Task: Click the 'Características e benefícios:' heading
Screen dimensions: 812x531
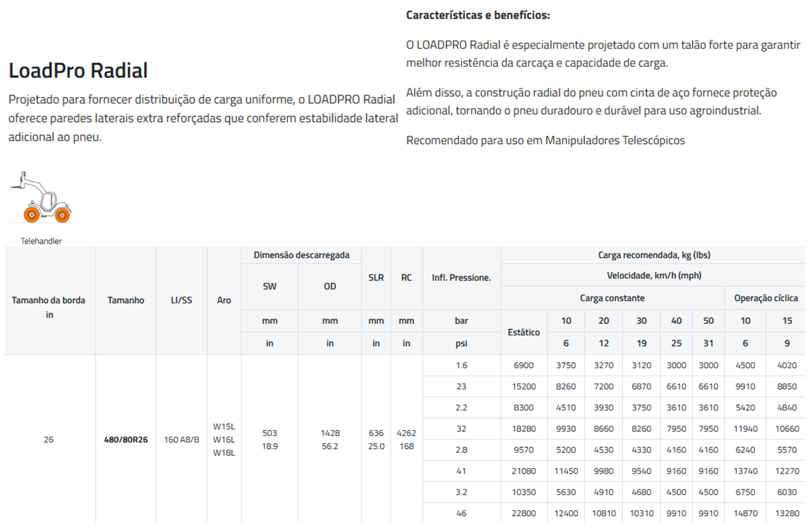Action: pos(478,15)
